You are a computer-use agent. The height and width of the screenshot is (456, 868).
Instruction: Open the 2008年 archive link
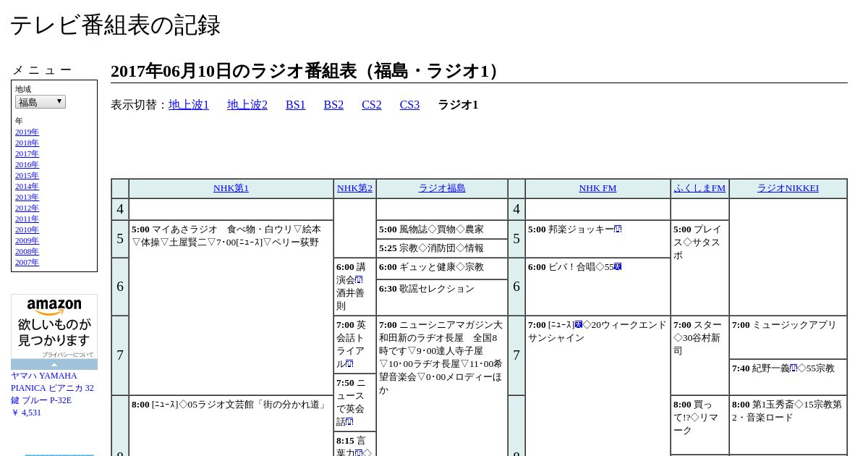point(27,251)
